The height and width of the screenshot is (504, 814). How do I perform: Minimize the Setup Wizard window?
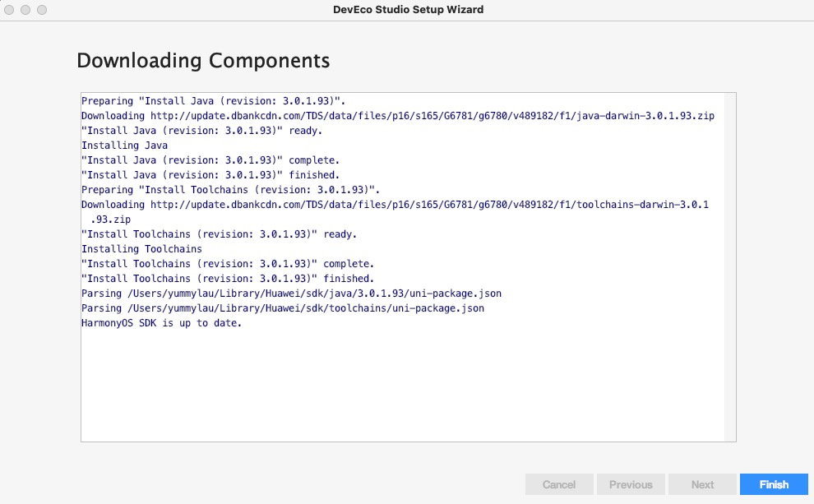[25, 10]
